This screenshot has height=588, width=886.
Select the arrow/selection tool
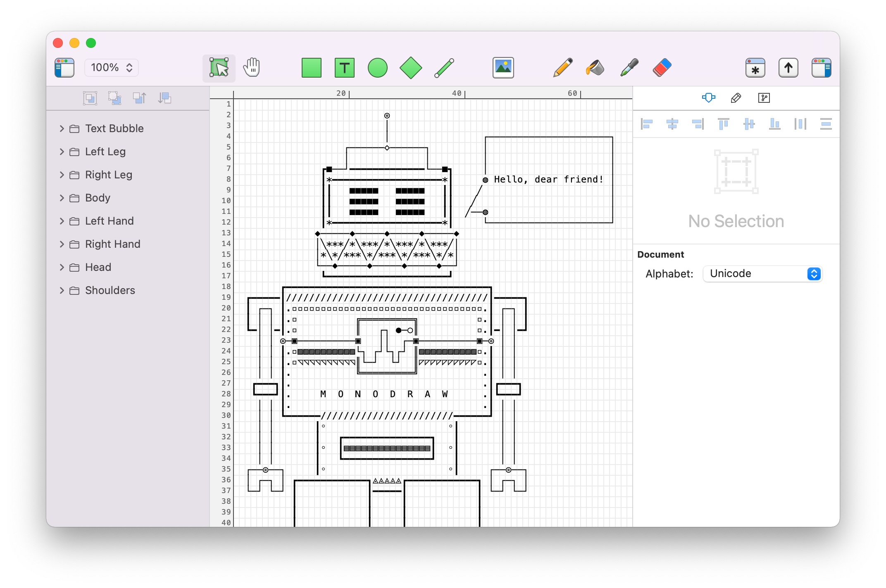[x=219, y=68]
